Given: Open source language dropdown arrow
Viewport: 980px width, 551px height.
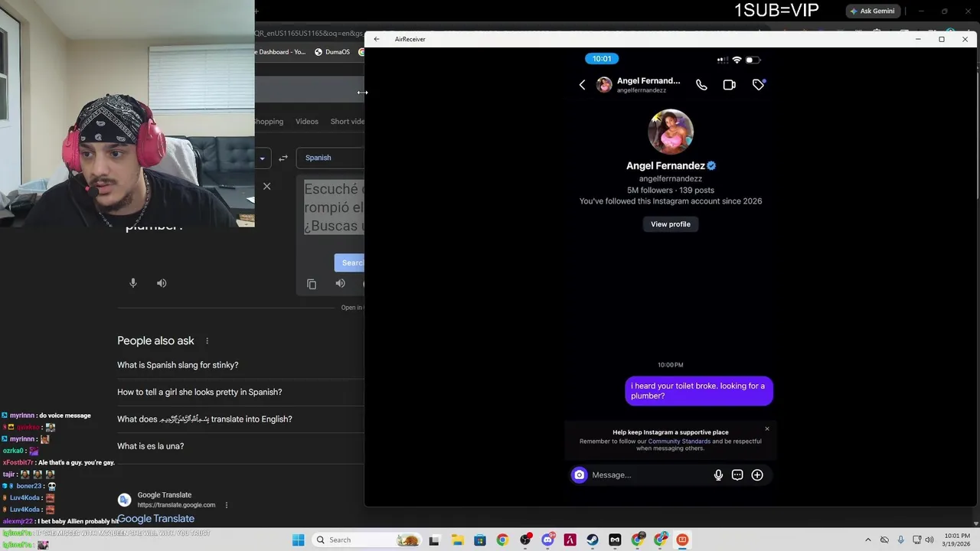Looking at the screenshot, I should pos(262,158).
